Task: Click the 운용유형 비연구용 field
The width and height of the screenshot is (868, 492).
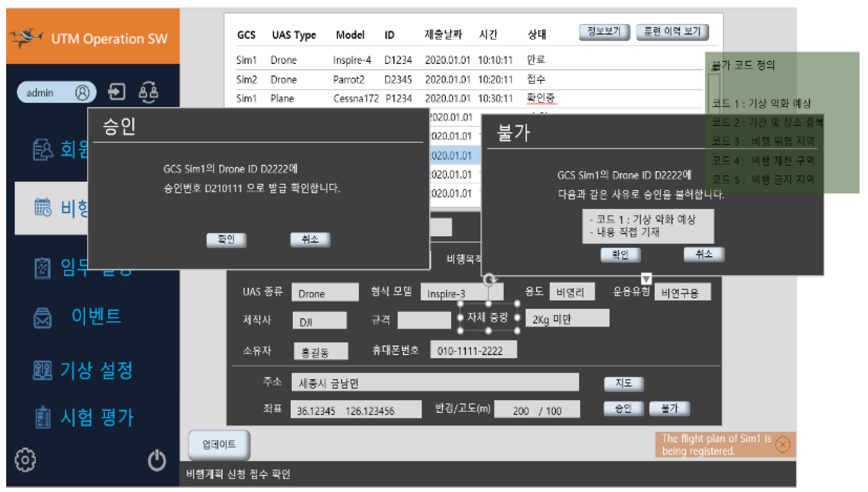Action: (683, 292)
